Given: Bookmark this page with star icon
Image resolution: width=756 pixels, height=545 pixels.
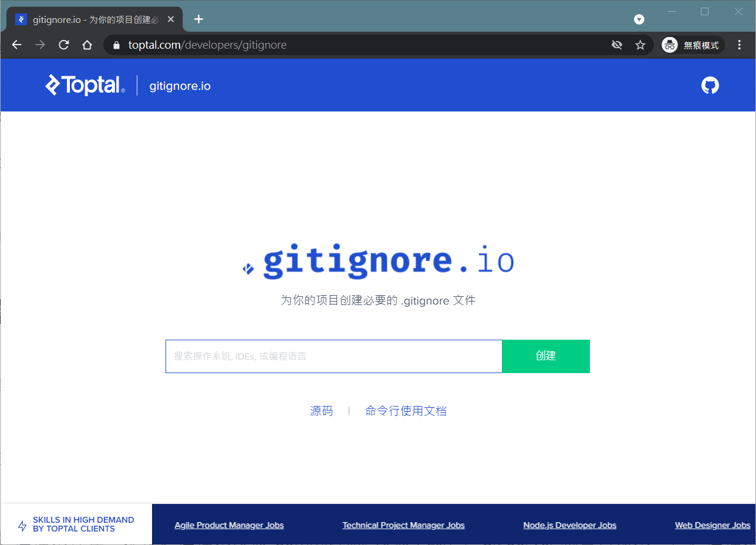Looking at the screenshot, I should (x=640, y=45).
